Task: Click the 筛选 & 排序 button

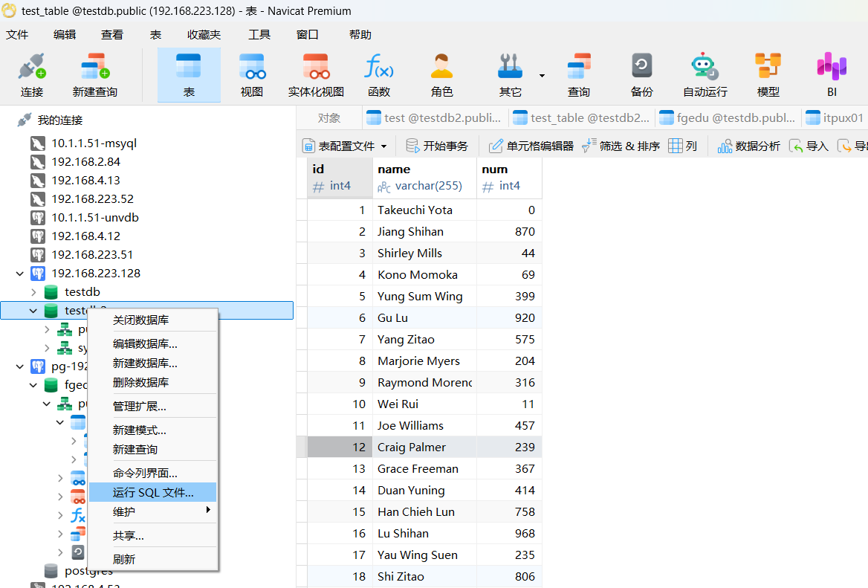Action: click(621, 146)
